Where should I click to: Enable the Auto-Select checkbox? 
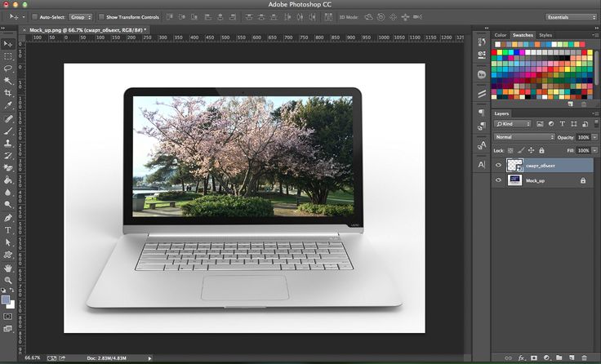pos(35,17)
